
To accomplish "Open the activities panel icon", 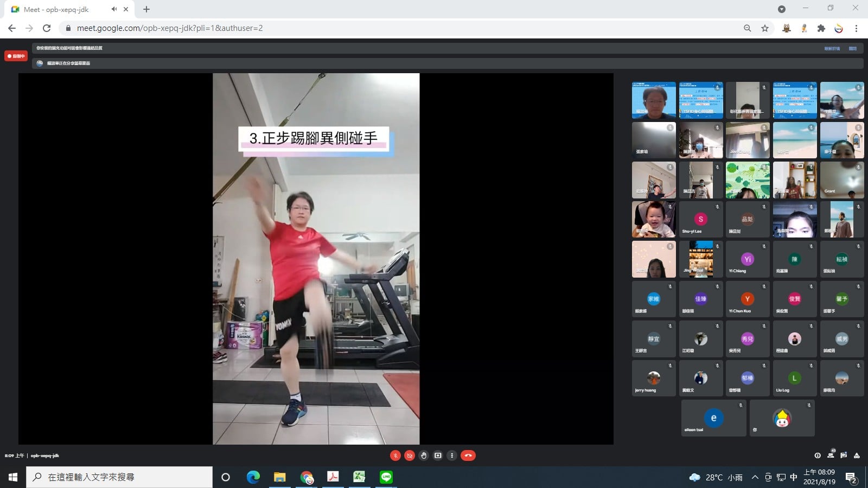I will (857, 455).
